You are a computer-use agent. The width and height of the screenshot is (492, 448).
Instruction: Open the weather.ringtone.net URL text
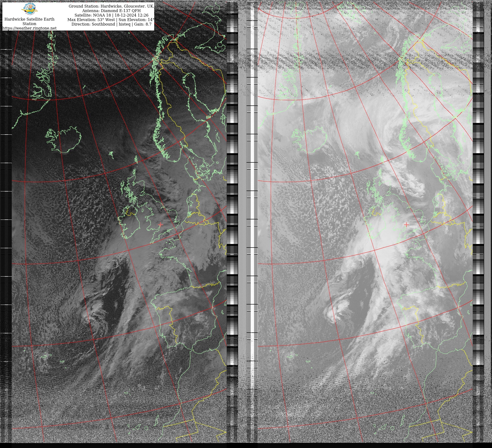click(30, 28)
